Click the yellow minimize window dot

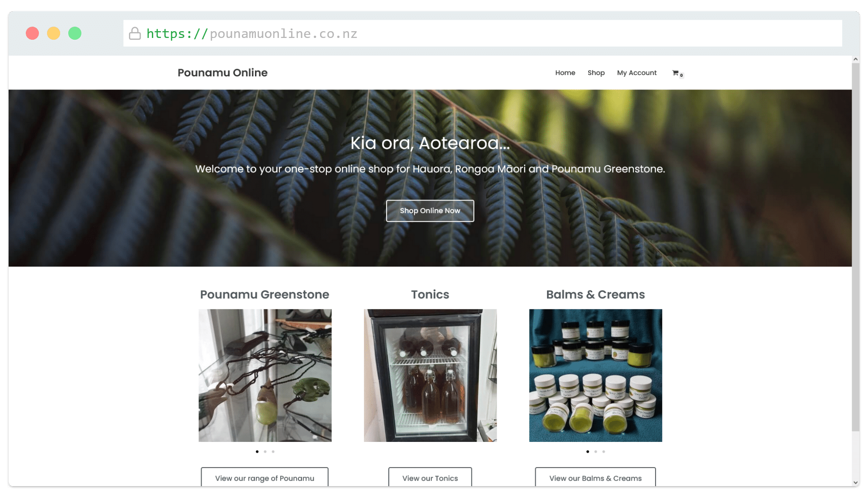(x=53, y=33)
